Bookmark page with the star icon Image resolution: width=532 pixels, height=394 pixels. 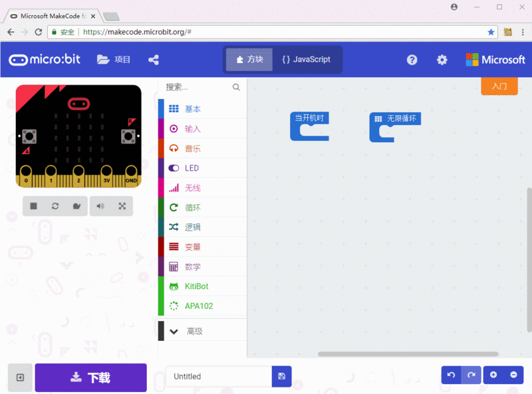click(491, 32)
